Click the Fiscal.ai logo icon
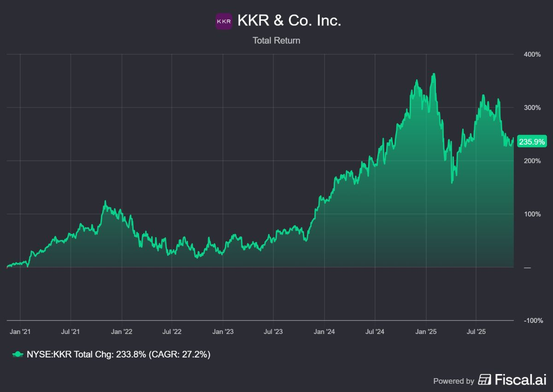553x392 pixels. pyautogui.click(x=484, y=380)
